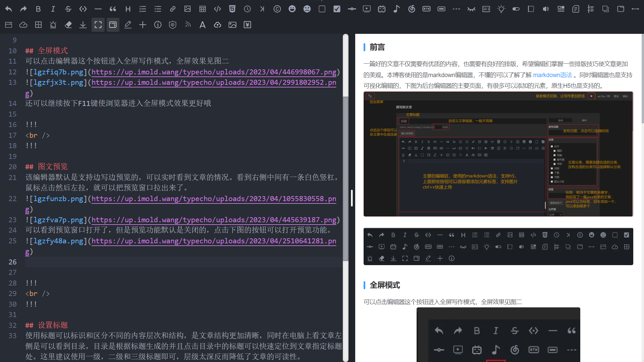Open the markdown语法 link in the preview

point(552,75)
